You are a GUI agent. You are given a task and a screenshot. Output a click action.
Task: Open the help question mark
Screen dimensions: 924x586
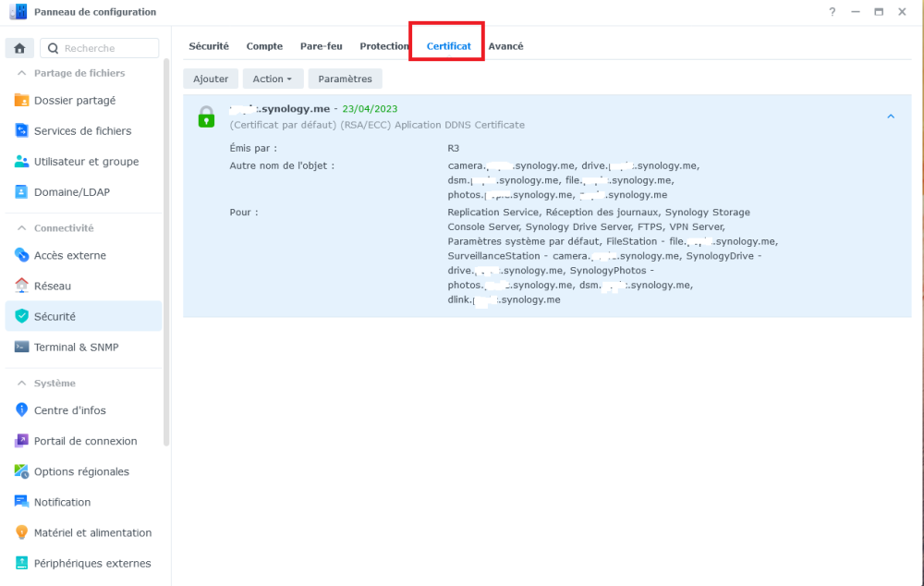[x=833, y=12]
